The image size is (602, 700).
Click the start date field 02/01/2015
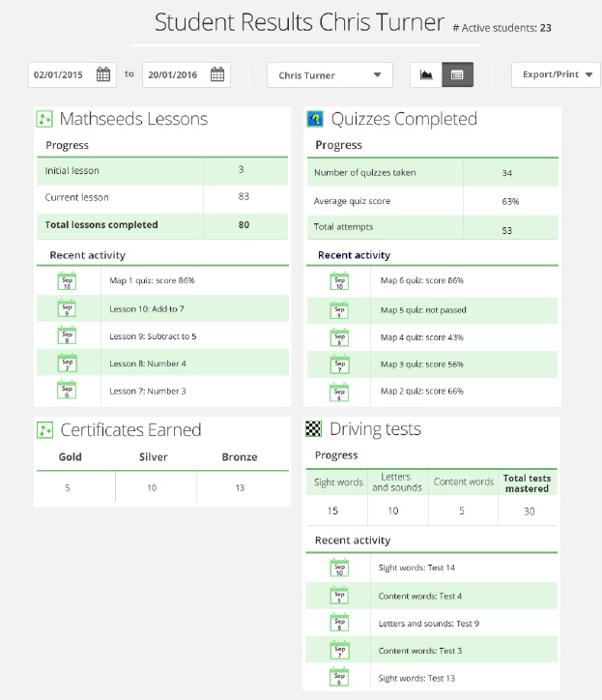[59, 74]
